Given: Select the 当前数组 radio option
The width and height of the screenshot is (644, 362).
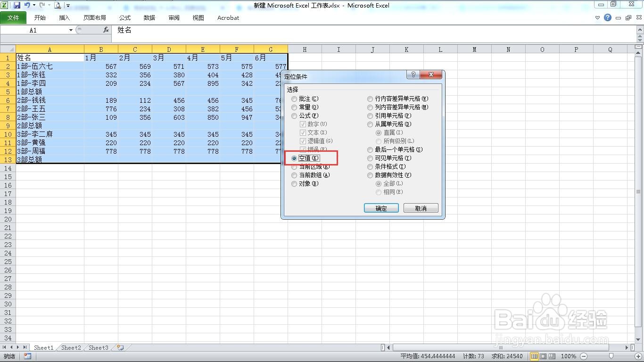Looking at the screenshot, I should tap(311, 175).
